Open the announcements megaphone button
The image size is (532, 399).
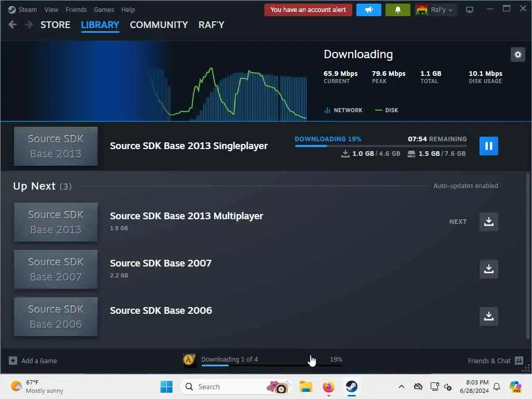tap(369, 10)
